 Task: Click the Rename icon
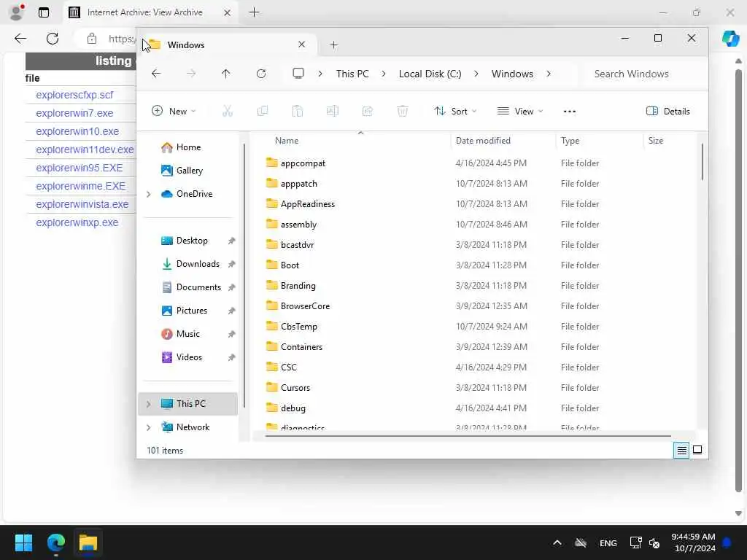pyautogui.click(x=333, y=111)
